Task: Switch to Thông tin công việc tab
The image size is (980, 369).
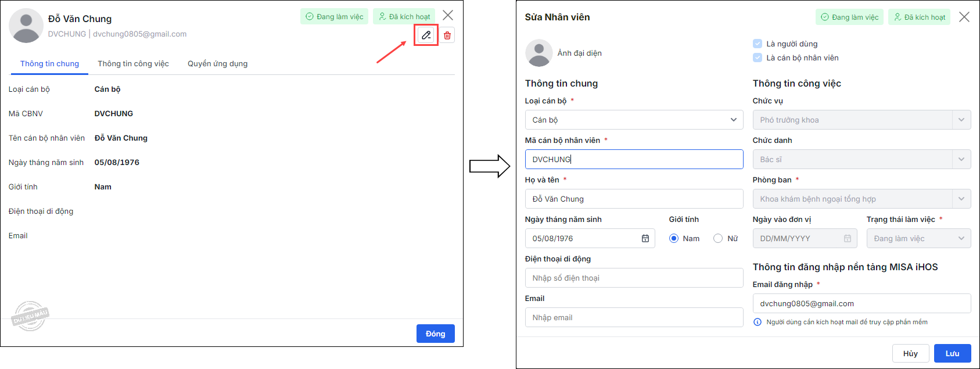Action: (x=134, y=63)
